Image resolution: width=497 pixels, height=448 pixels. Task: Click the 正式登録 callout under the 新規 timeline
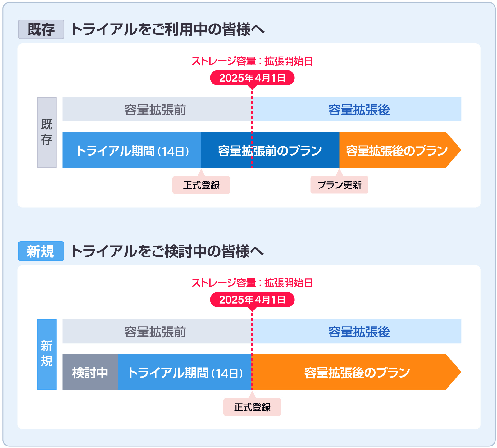click(x=252, y=407)
